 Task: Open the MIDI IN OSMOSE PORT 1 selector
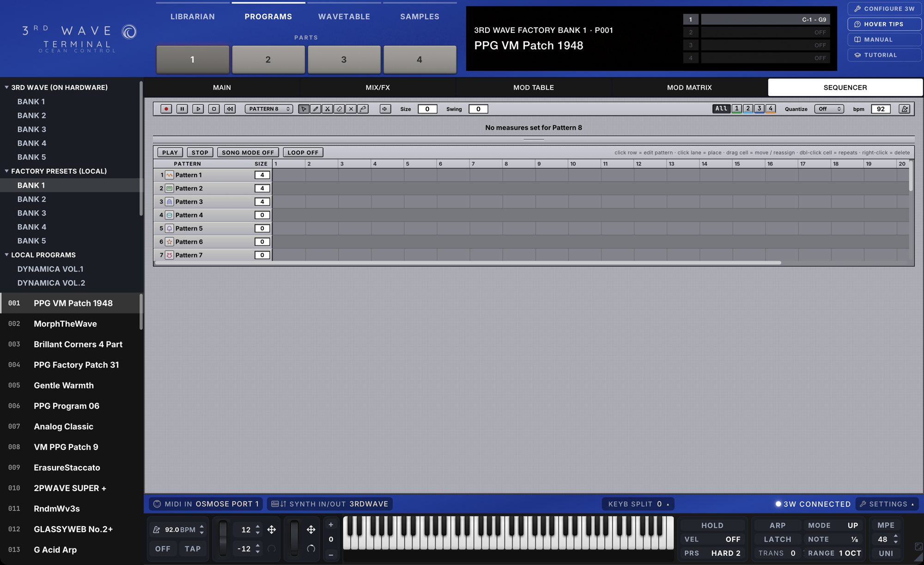pos(206,504)
